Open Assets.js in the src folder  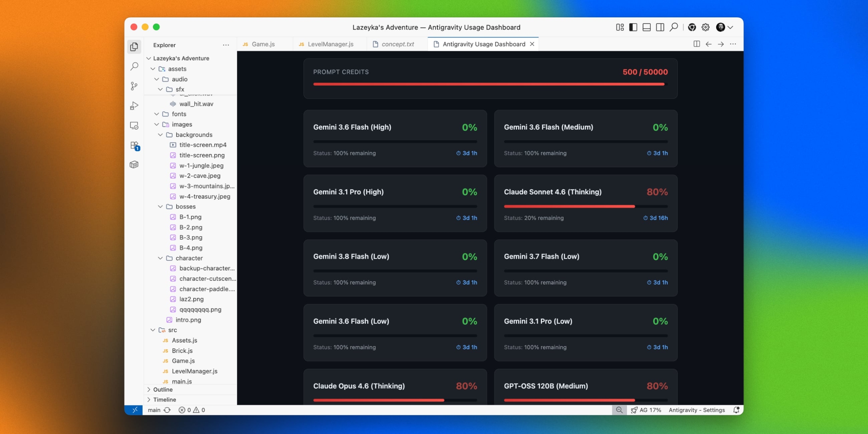191,340
